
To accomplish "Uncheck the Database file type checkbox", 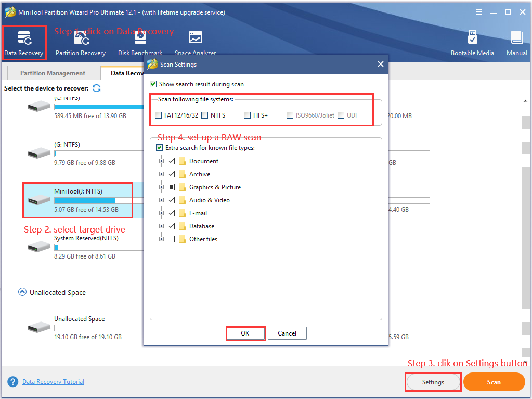I will click(171, 226).
